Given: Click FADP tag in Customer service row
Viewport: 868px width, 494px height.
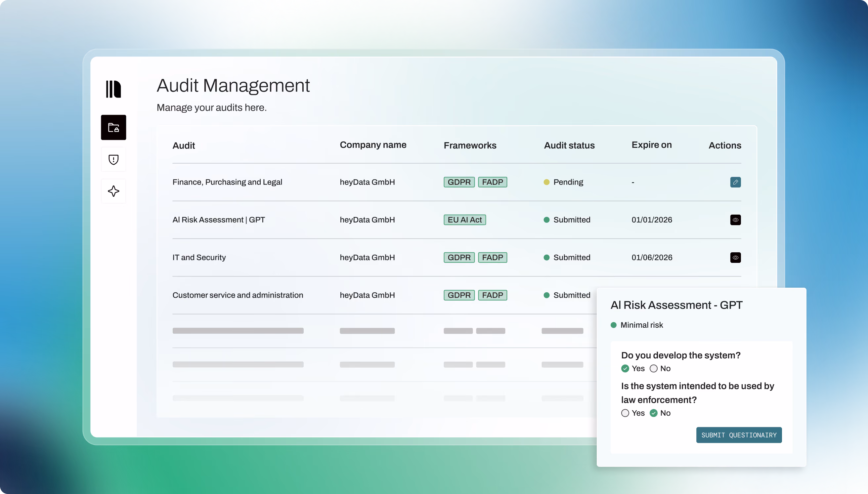Looking at the screenshot, I should [x=492, y=295].
